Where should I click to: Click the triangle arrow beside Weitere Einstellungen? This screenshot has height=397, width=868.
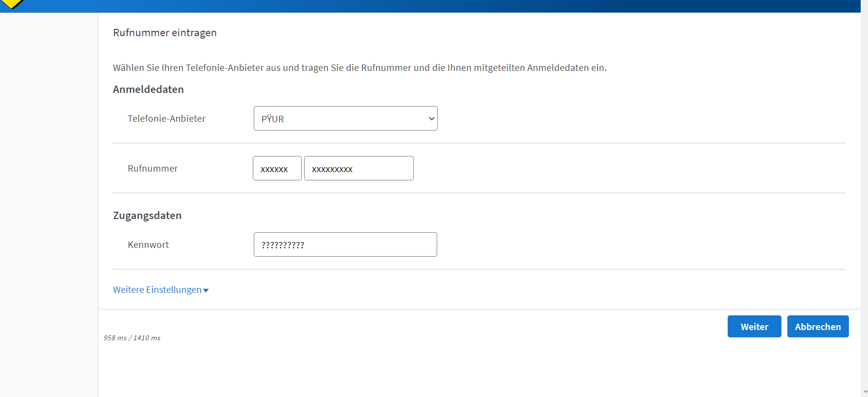[206, 290]
